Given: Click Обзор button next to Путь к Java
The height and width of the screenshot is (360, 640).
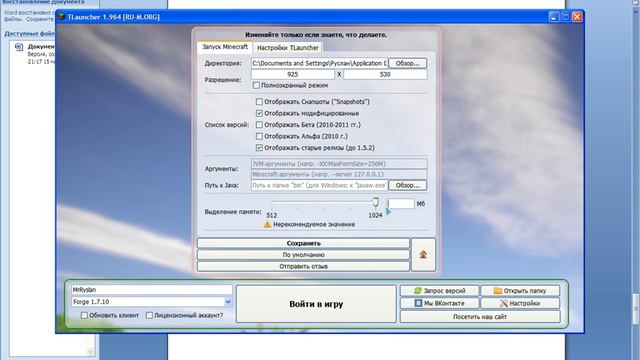Looking at the screenshot, I should 407,185.
